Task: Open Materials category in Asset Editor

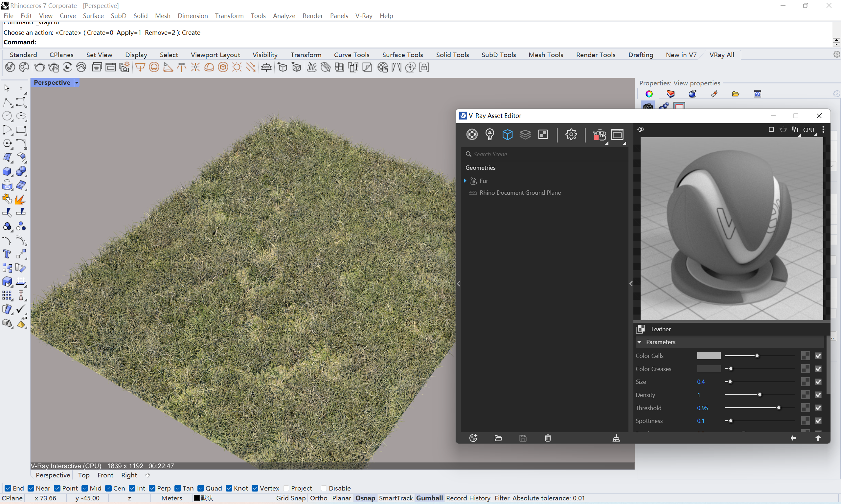Action: pyautogui.click(x=472, y=135)
